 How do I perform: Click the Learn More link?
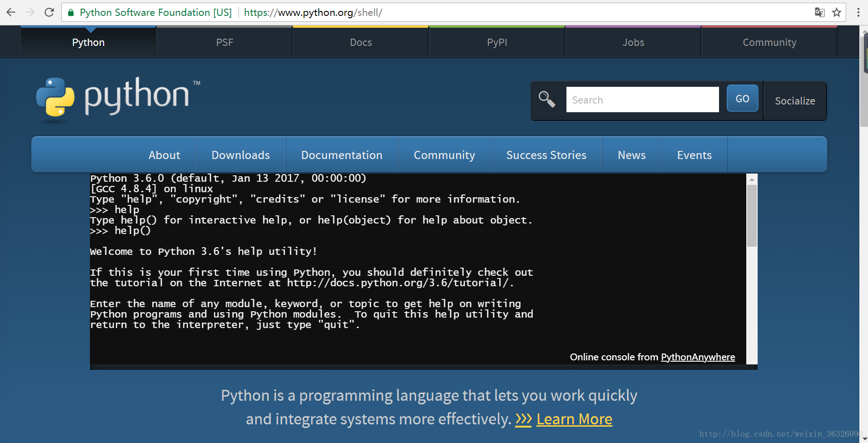click(574, 419)
